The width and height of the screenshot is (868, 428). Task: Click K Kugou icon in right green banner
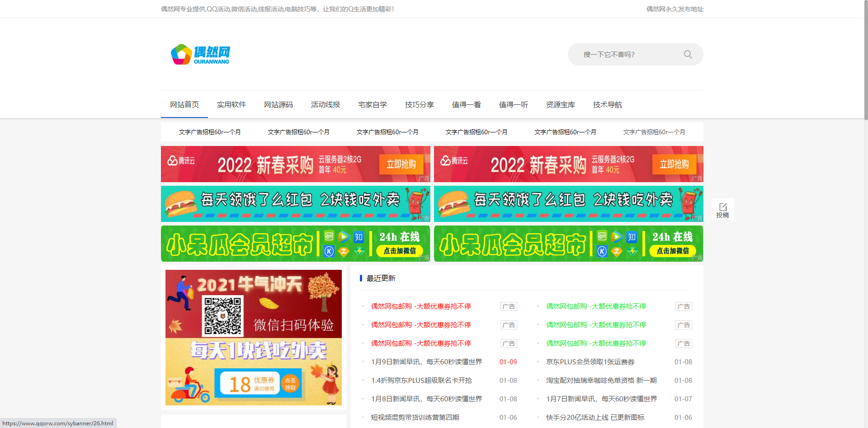coord(602,251)
